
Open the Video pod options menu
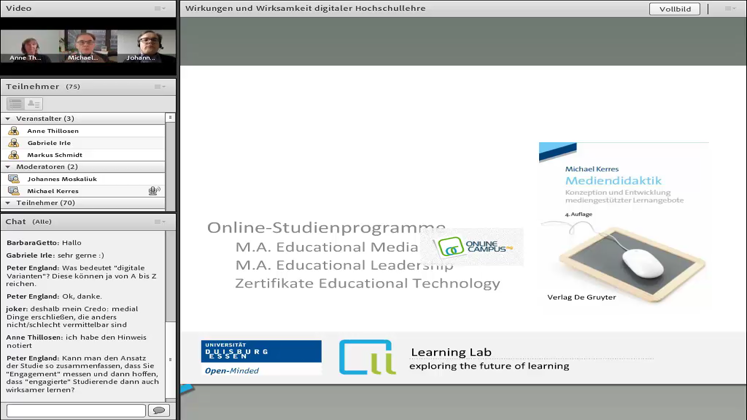160,8
